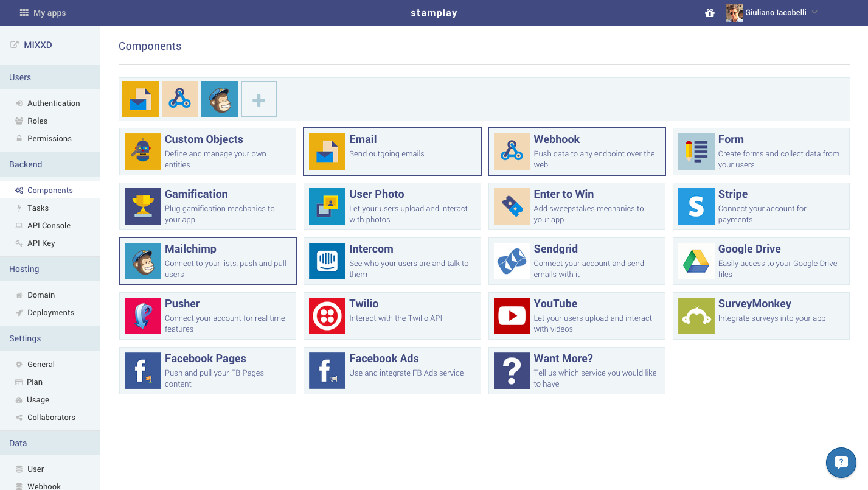Screen dimensions: 868x490
Task: Open the gift icon in header
Action: coord(709,13)
